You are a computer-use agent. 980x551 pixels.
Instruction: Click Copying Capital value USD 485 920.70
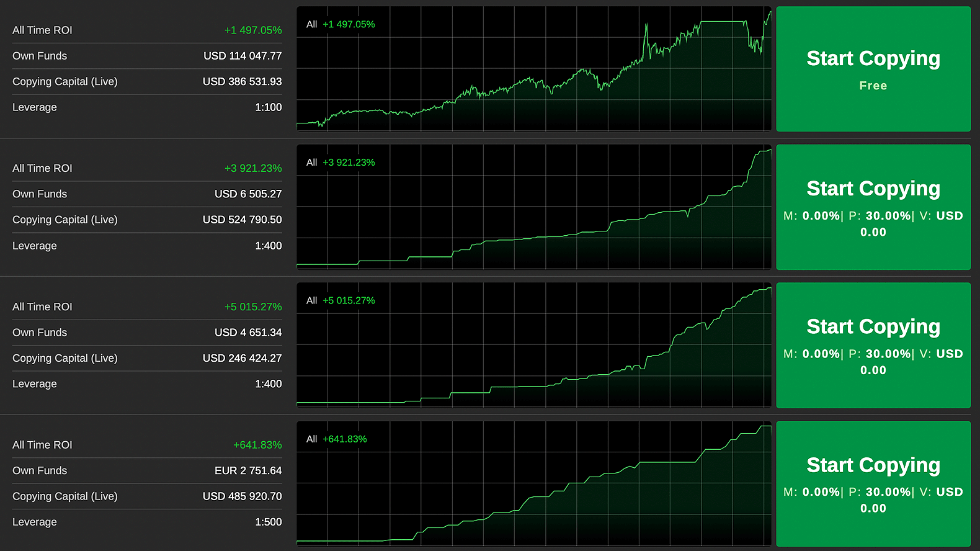tap(242, 496)
